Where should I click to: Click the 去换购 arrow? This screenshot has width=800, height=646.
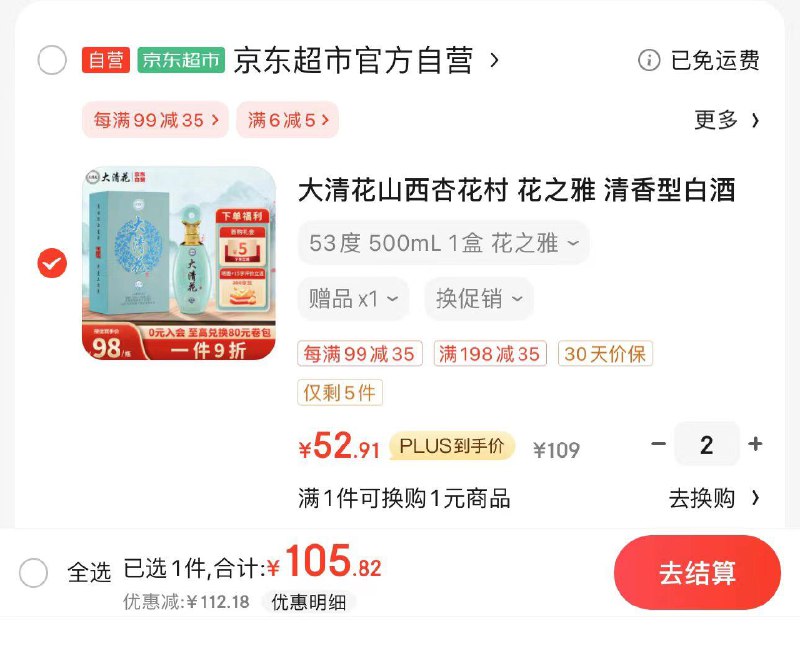pyautogui.click(x=756, y=498)
